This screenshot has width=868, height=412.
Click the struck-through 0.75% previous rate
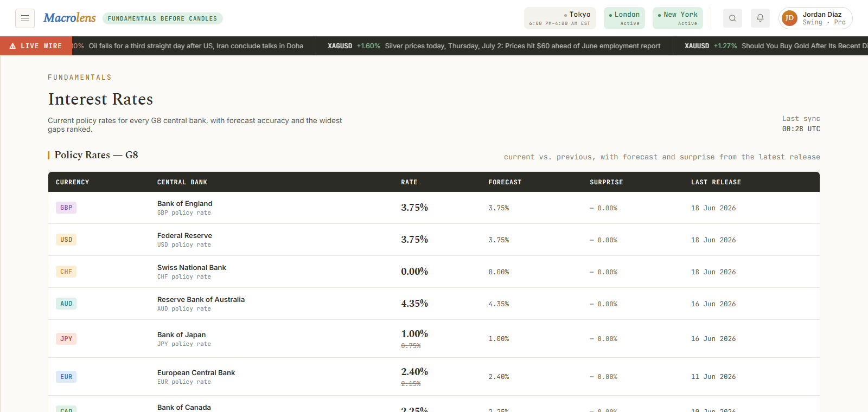point(411,346)
